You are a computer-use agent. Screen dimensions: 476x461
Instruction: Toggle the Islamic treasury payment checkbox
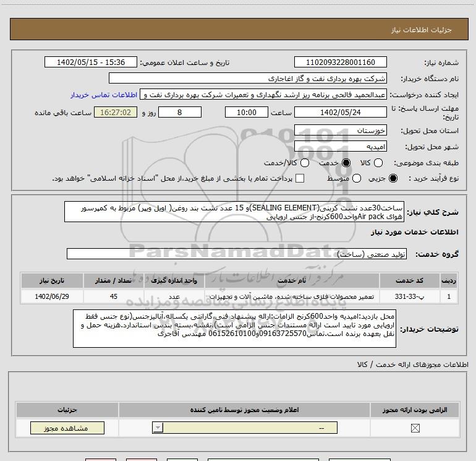pos(300,178)
